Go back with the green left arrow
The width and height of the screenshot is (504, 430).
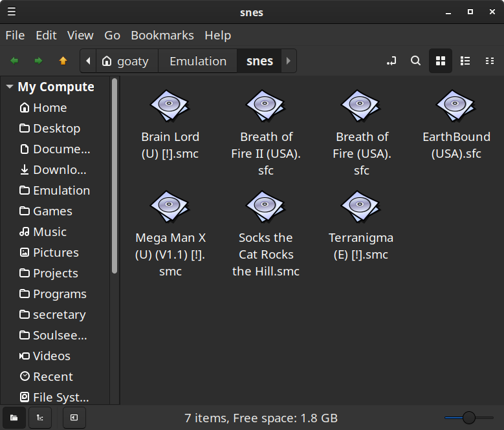click(14, 61)
